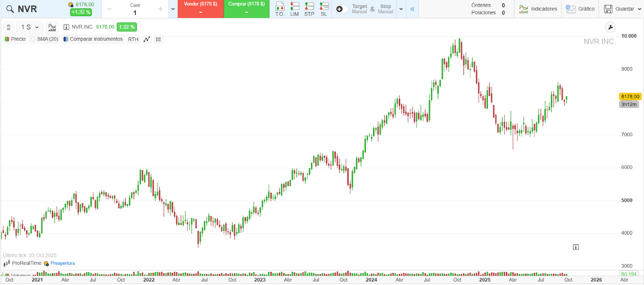644x285 pixels.
Task: Open chart settings wrench icon
Action: [611, 27]
